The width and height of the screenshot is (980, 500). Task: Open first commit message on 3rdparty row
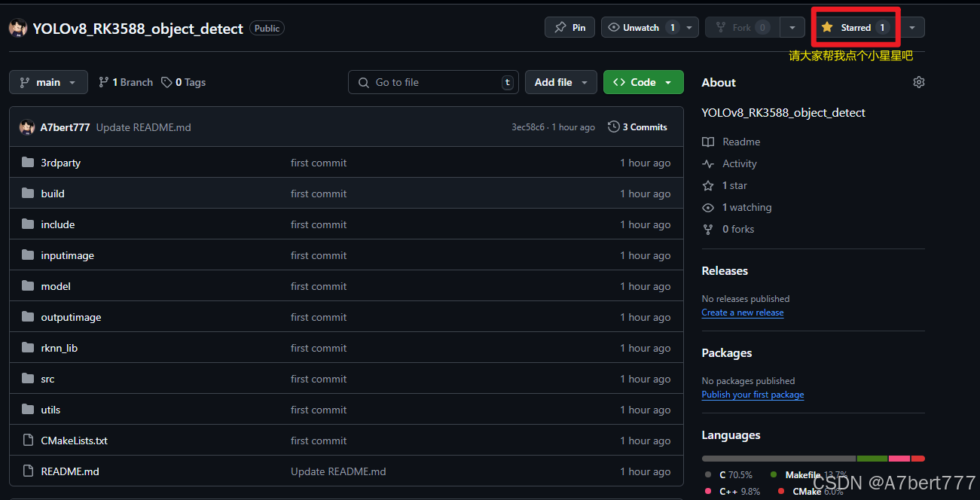pyautogui.click(x=319, y=163)
